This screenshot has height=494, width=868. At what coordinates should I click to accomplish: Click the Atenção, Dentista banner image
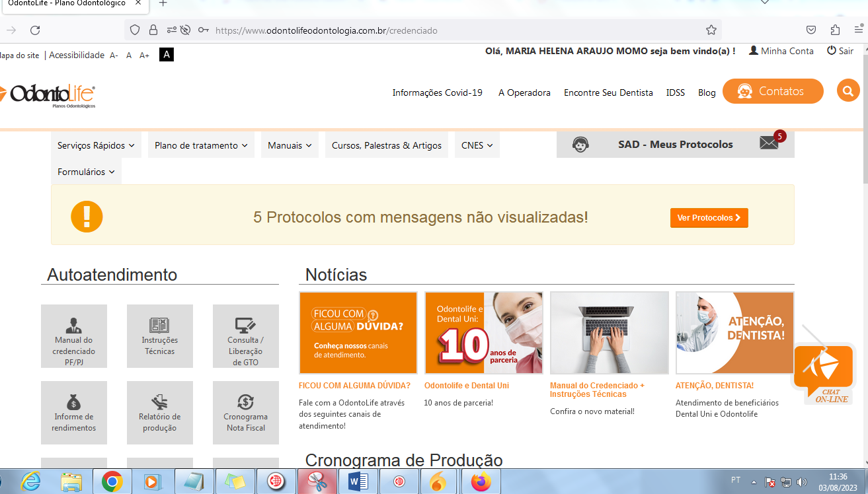click(x=735, y=333)
